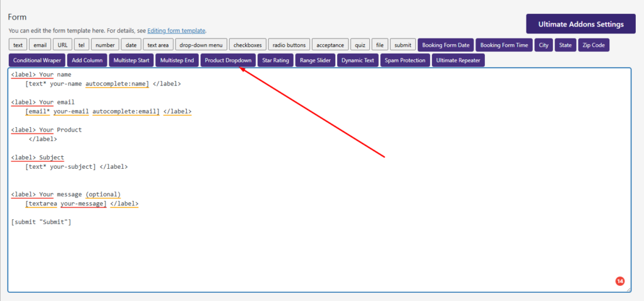Open the Ultimate Addons Settings button
Screen dimensions: 644x301
580,24
